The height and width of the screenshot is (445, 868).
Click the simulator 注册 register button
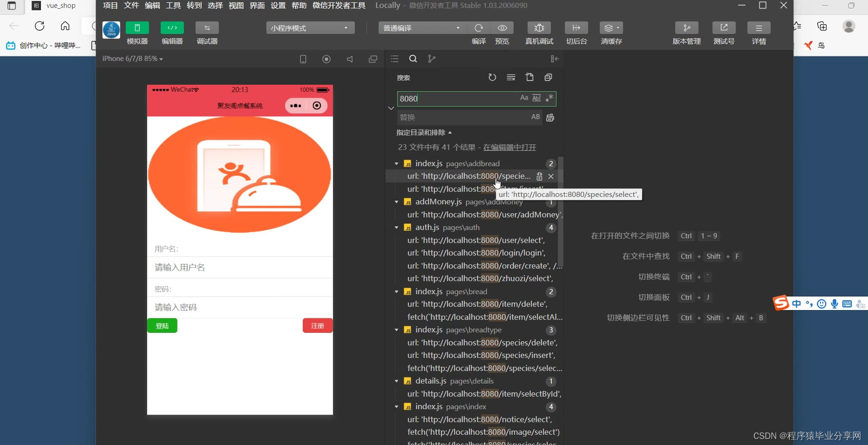pyautogui.click(x=318, y=326)
